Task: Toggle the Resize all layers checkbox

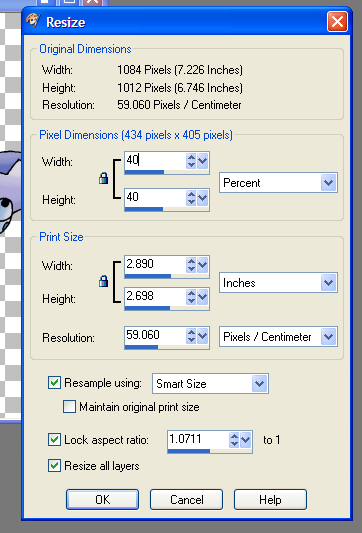Action: click(54, 465)
